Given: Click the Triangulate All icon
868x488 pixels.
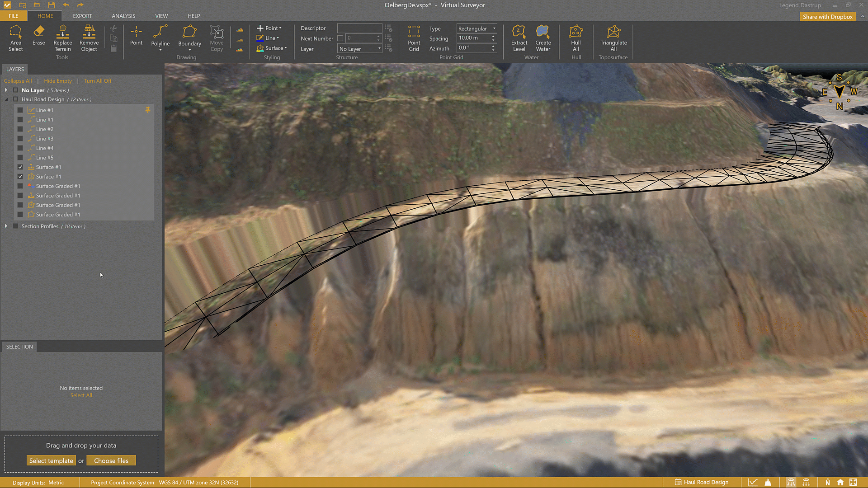Looking at the screenshot, I should 613,38.
